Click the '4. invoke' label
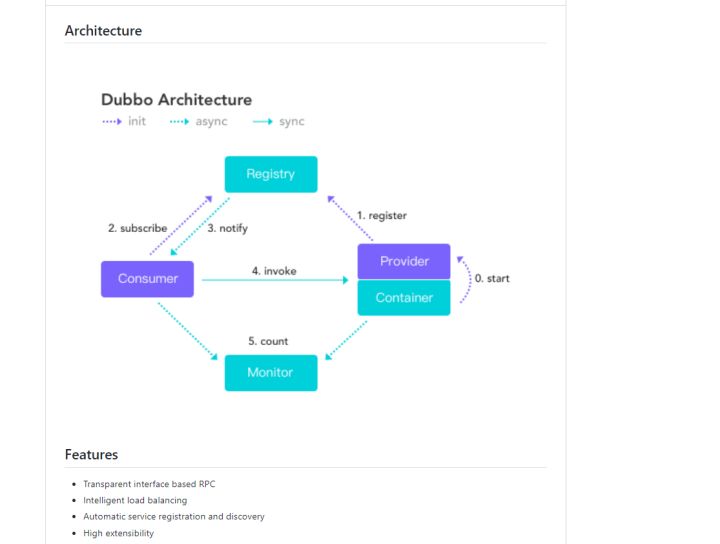 click(x=274, y=271)
